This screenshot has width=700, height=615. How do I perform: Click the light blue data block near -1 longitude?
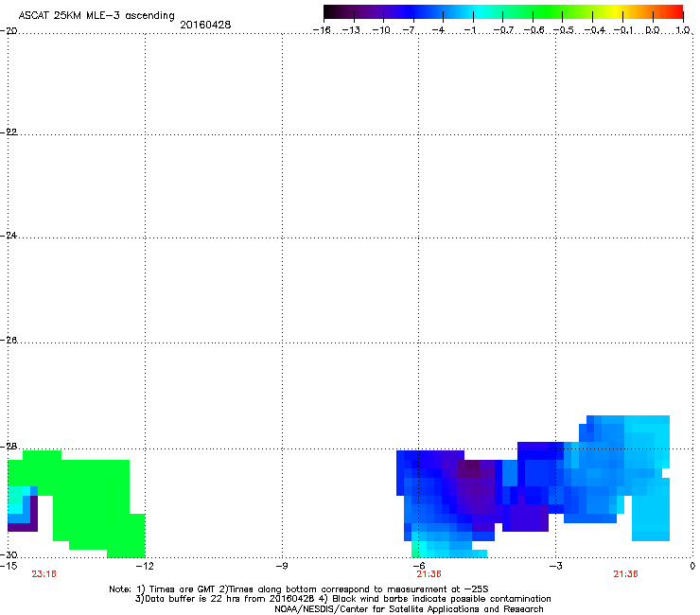651,509
